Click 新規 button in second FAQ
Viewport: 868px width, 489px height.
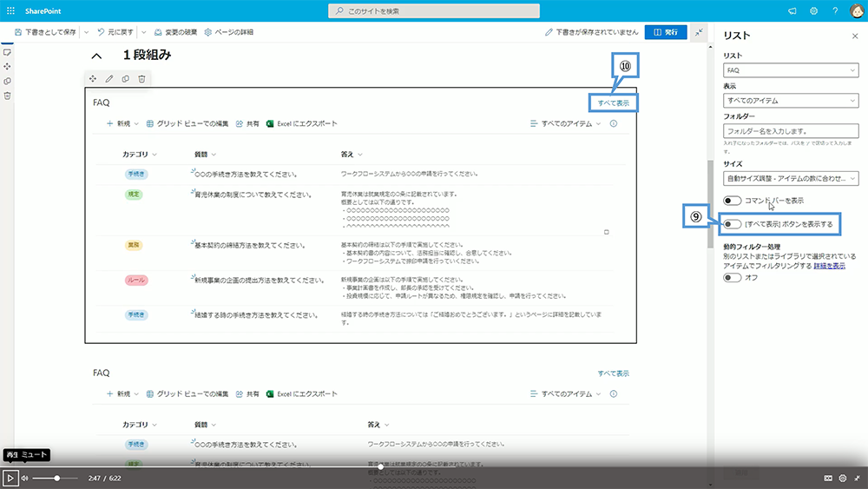(x=123, y=393)
